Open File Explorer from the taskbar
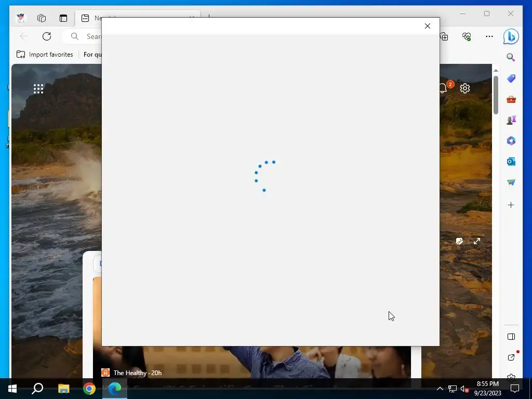 (x=63, y=389)
